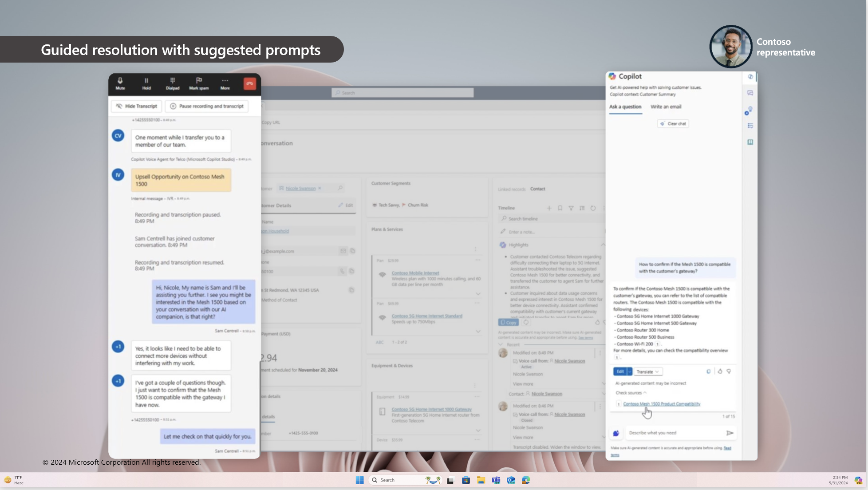Click Edit in Customer Details
The height and width of the screenshot is (490, 868).
click(346, 205)
